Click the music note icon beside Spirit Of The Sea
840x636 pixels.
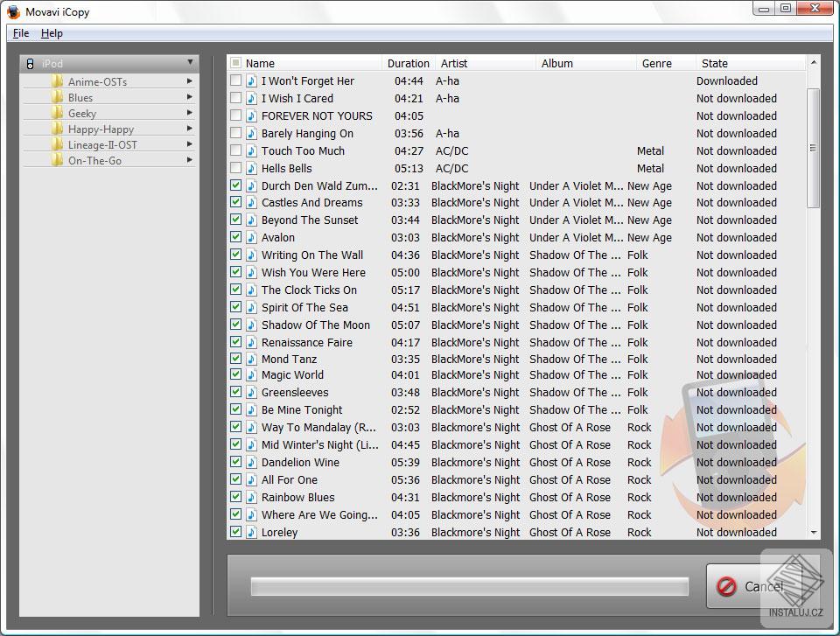[251, 308]
